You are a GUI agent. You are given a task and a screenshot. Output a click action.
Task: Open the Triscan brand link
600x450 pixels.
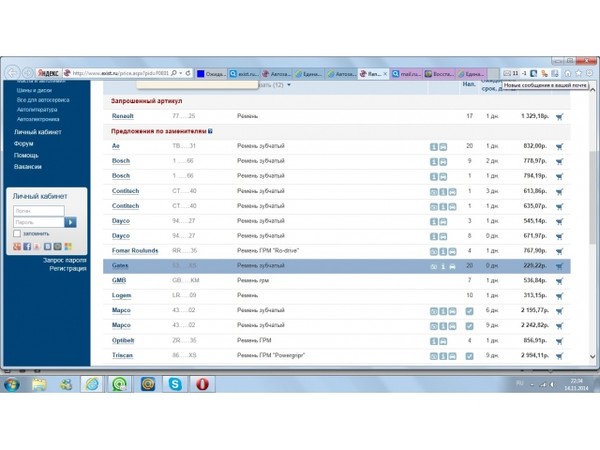tap(122, 355)
